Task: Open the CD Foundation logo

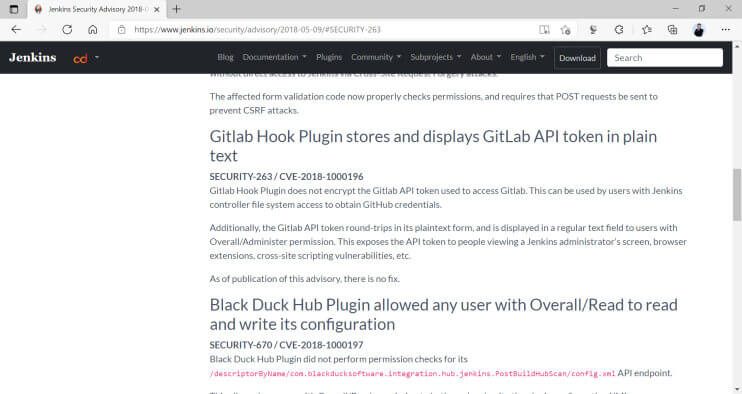Action: click(x=80, y=58)
